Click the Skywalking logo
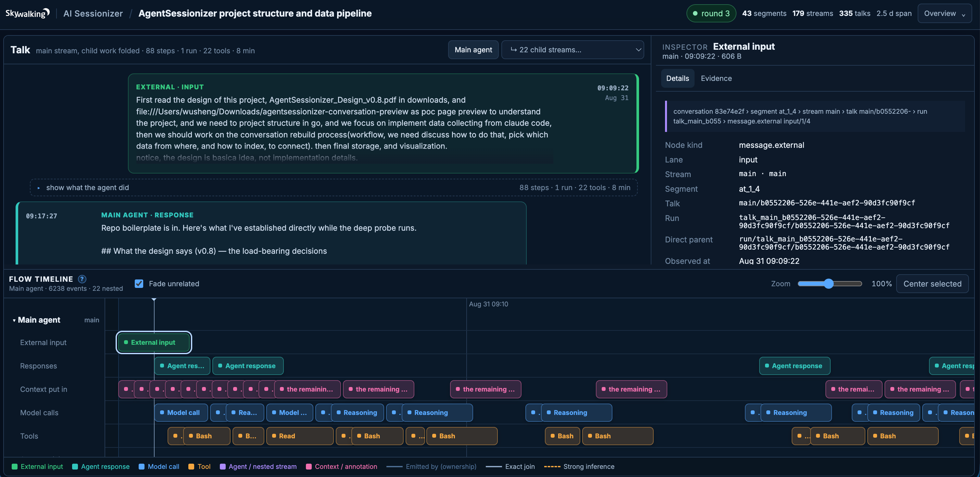Viewport: 980px width, 477px height. coord(27,13)
